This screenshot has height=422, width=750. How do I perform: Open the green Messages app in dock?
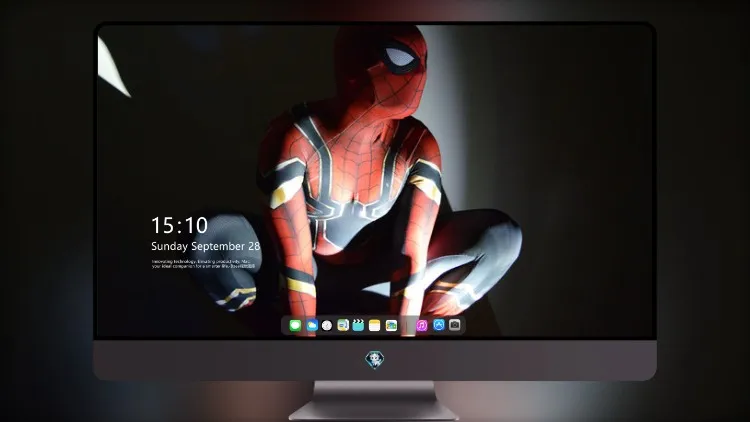(x=295, y=325)
